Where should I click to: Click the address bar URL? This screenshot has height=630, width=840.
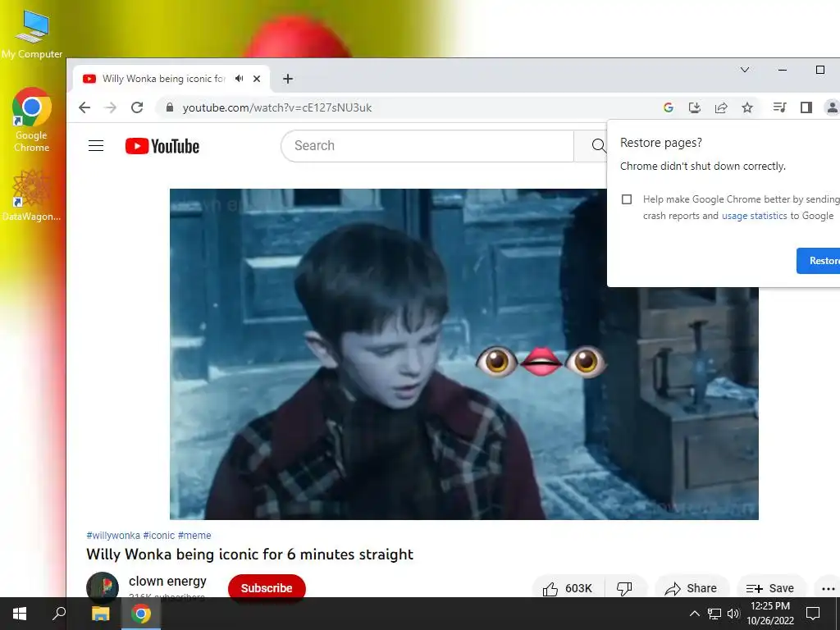(x=277, y=107)
